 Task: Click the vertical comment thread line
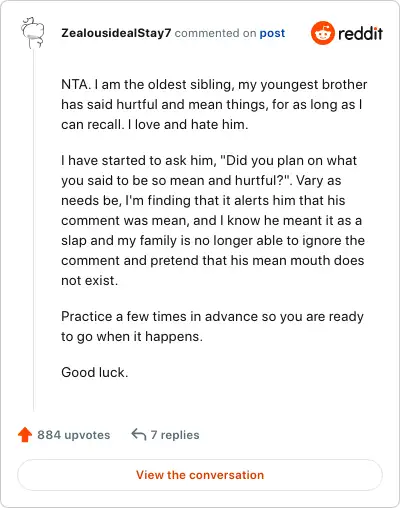point(33,230)
